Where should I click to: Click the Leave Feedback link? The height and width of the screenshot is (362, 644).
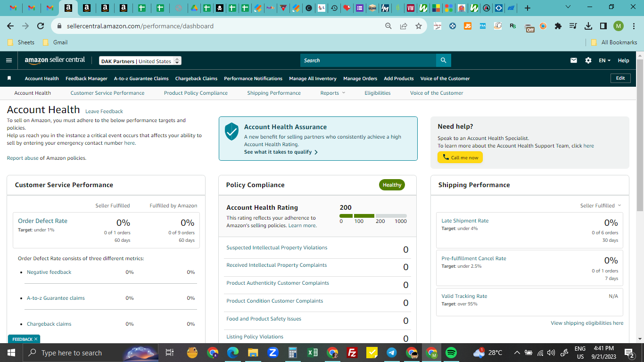coord(104,111)
